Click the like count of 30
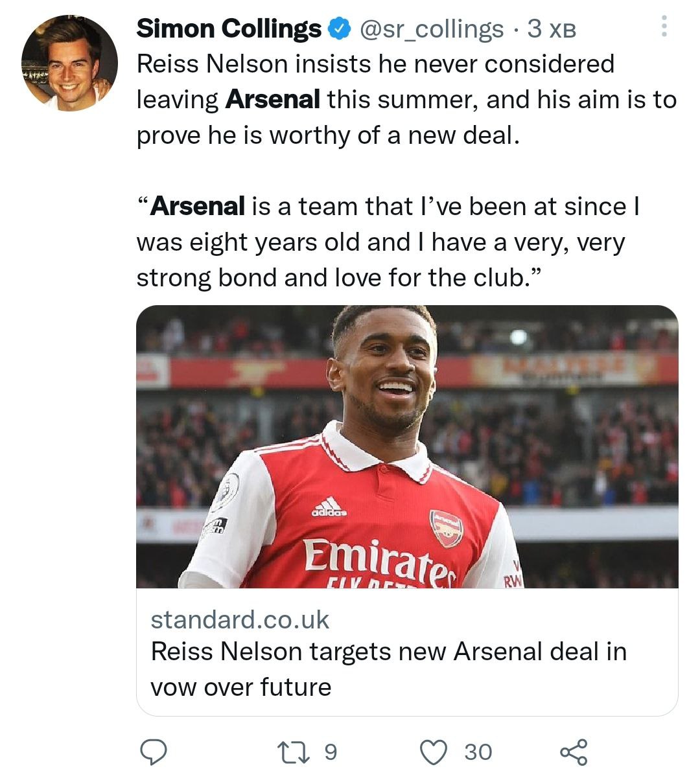 [478, 752]
